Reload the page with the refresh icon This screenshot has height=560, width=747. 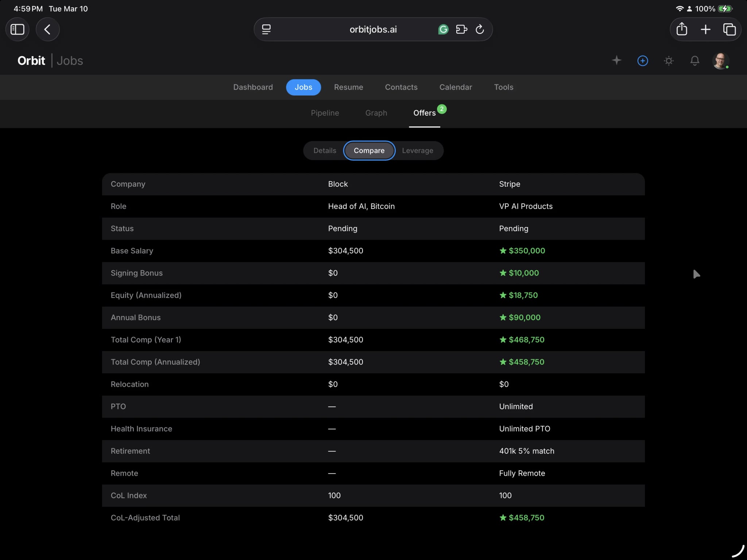(x=479, y=29)
